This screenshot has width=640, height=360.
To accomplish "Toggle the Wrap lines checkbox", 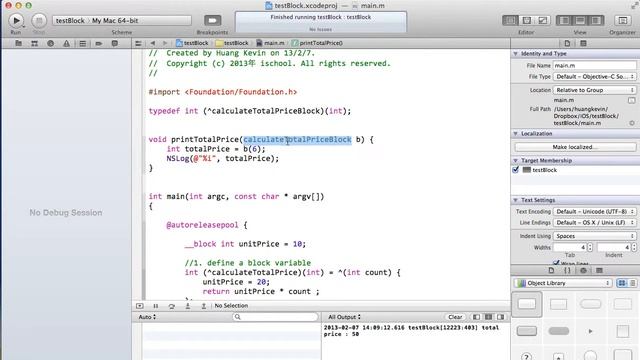I will (556, 262).
